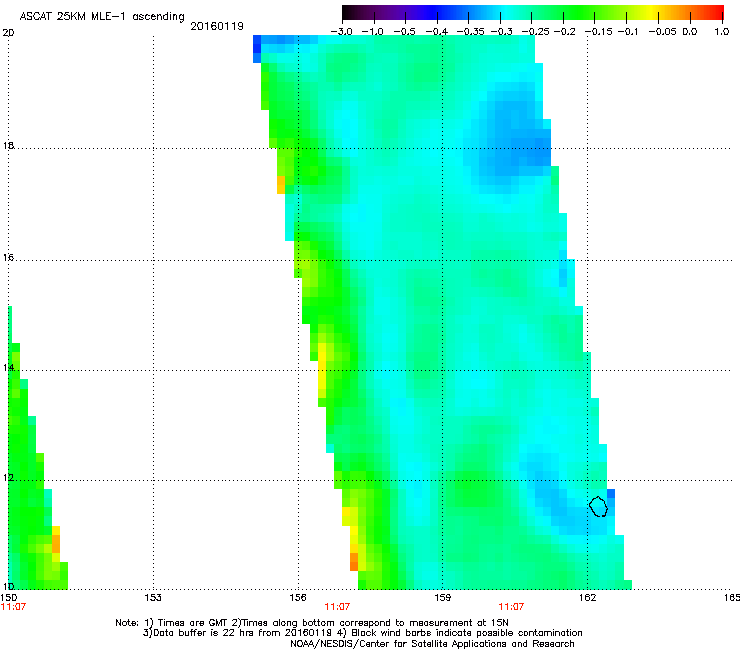
Task: Click the longitude 156 axis label
Action: [298, 598]
